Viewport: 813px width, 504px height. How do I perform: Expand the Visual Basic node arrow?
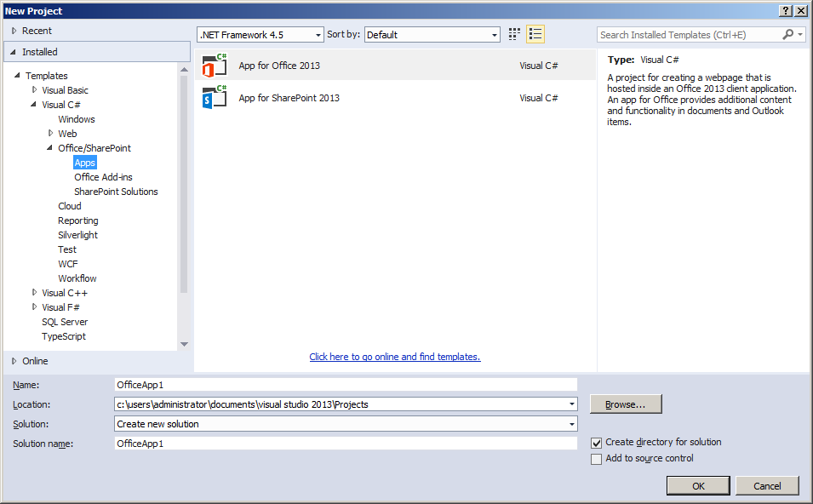(34, 89)
